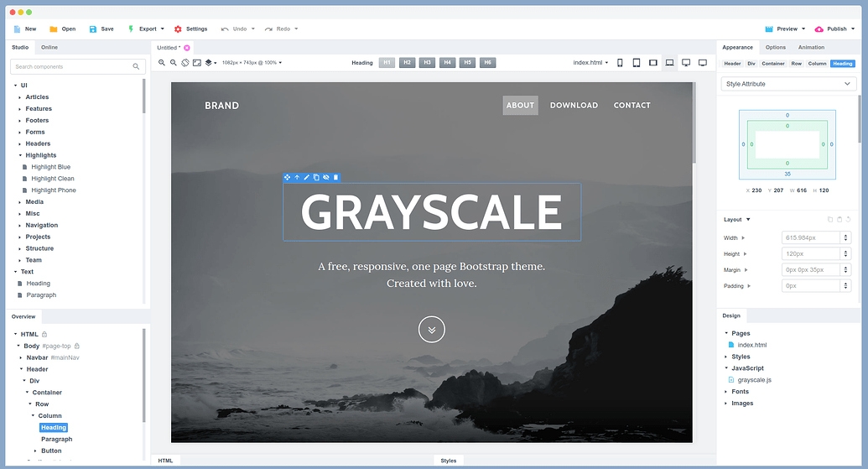Screen dimensions: 868x469
Task: Switch to landscape tablet preview size
Action: point(653,63)
